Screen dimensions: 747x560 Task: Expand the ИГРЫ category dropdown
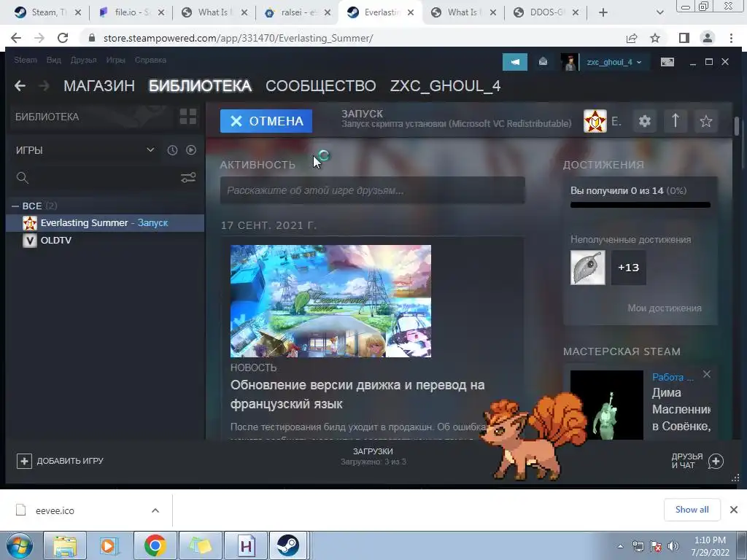point(150,150)
